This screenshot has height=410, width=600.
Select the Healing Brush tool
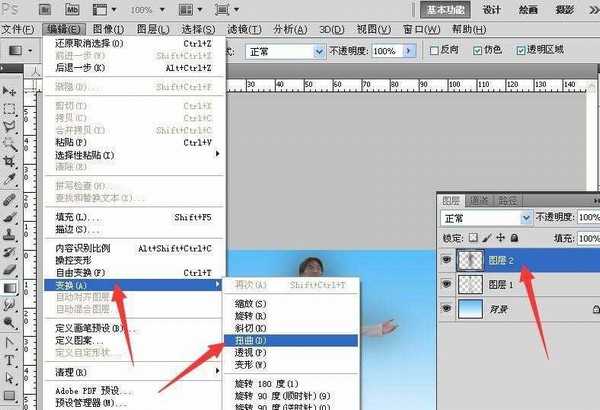click(x=9, y=199)
